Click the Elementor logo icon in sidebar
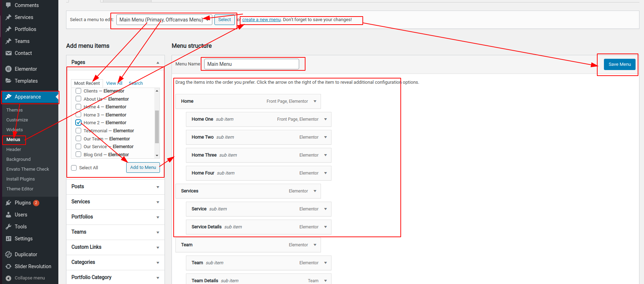The width and height of the screenshot is (644, 284). pos(8,69)
